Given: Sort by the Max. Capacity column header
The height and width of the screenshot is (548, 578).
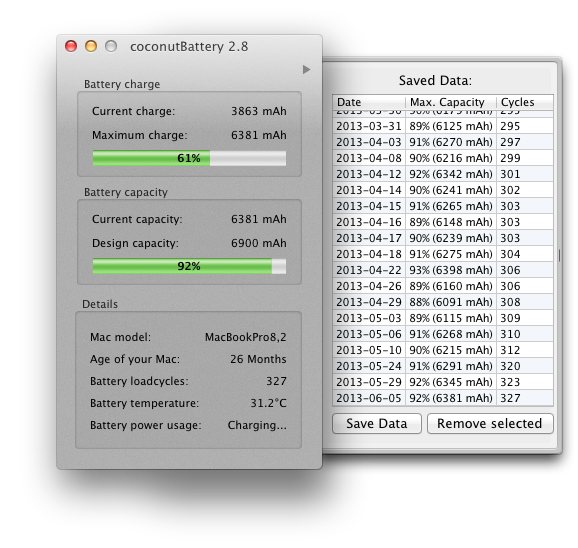Looking at the screenshot, I should (x=451, y=102).
